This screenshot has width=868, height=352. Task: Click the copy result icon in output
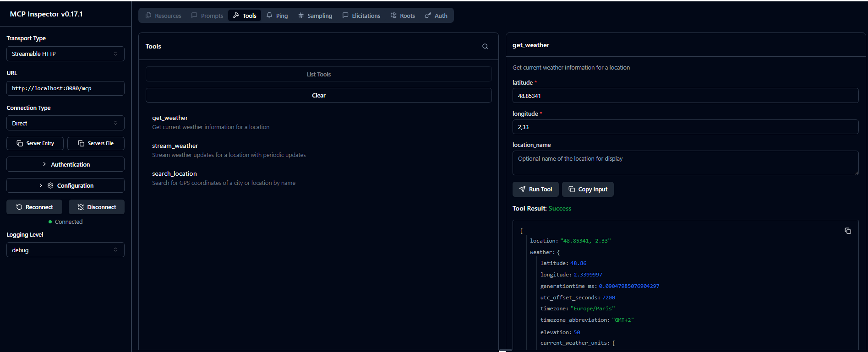pyautogui.click(x=848, y=231)
